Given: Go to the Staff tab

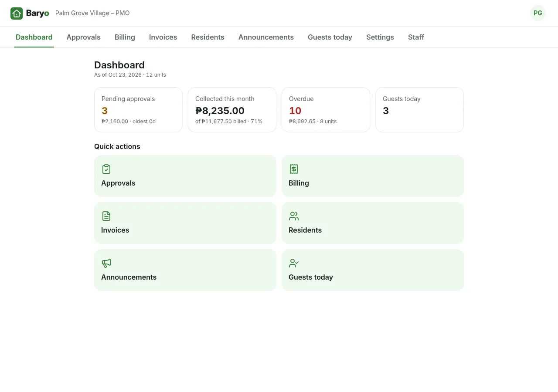Looking at the screenshot, I should pyautogui.click(x=416, y=37).
